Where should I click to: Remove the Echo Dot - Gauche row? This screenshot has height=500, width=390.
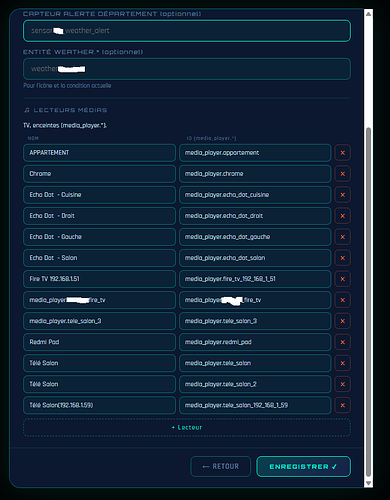[342, 237]
